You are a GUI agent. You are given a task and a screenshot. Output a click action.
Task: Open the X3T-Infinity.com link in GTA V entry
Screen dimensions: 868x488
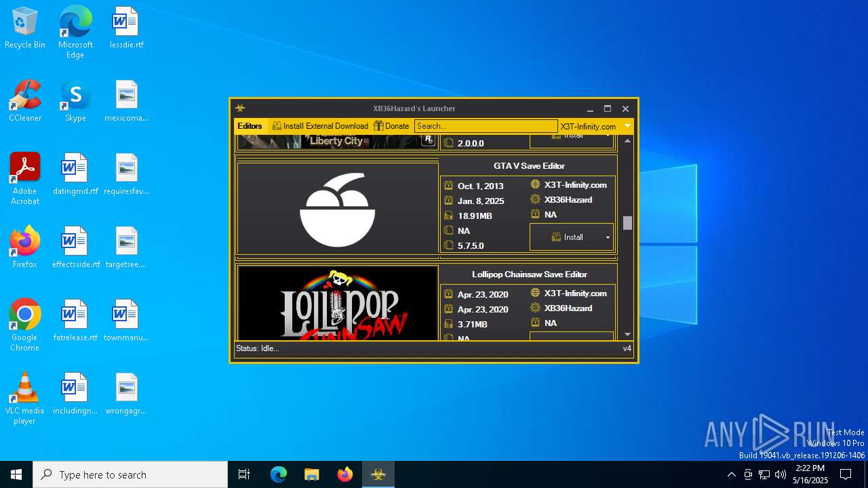click(575, 185)
